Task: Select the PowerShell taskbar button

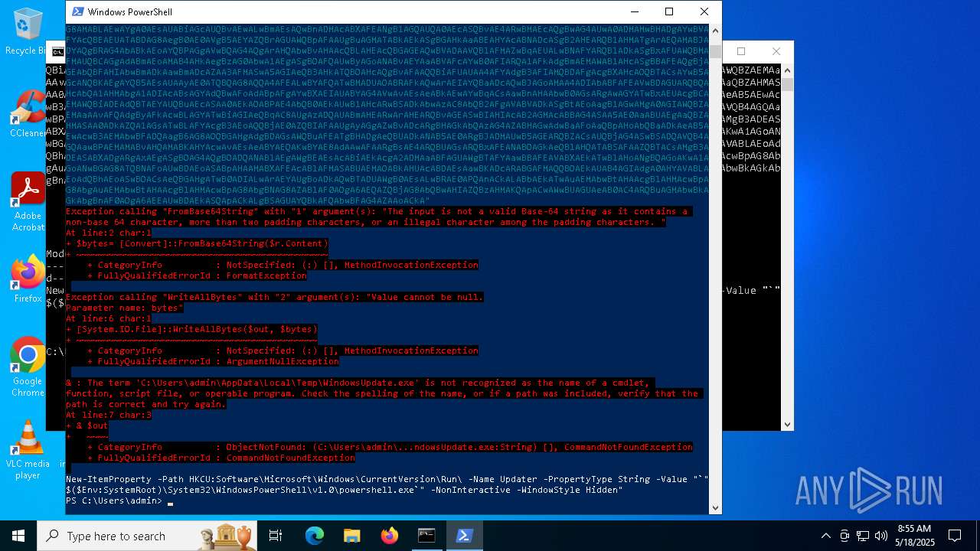Action: (x=464, y=536)
